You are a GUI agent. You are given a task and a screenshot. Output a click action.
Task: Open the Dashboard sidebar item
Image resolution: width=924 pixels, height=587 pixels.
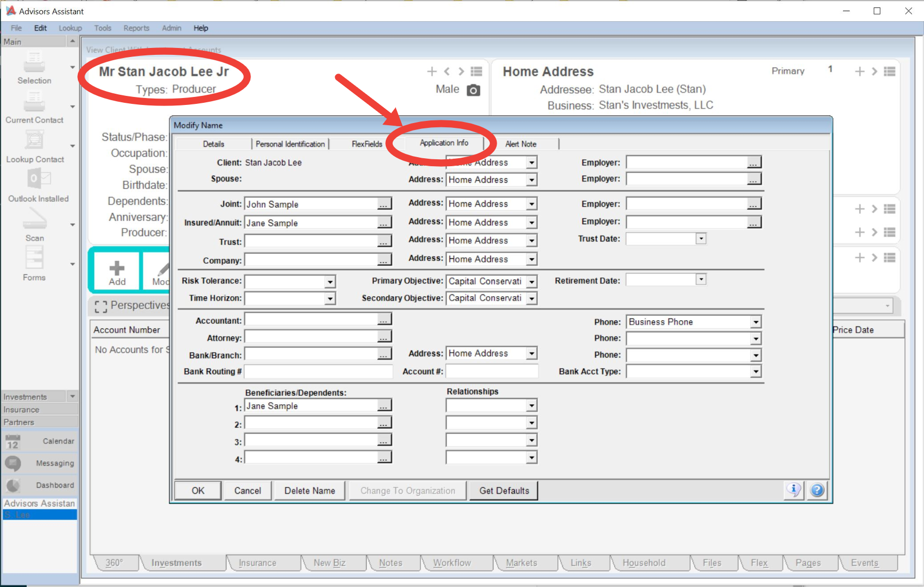39,485
